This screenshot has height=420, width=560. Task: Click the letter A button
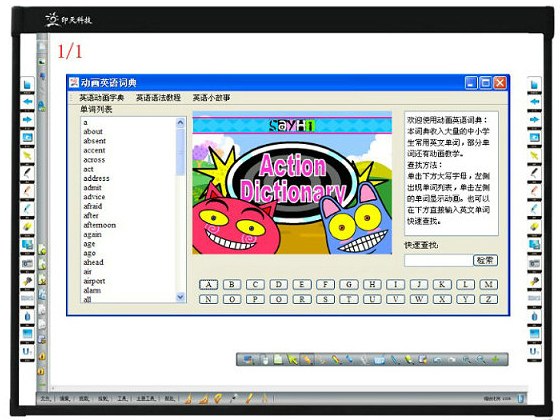pos(208,285)
